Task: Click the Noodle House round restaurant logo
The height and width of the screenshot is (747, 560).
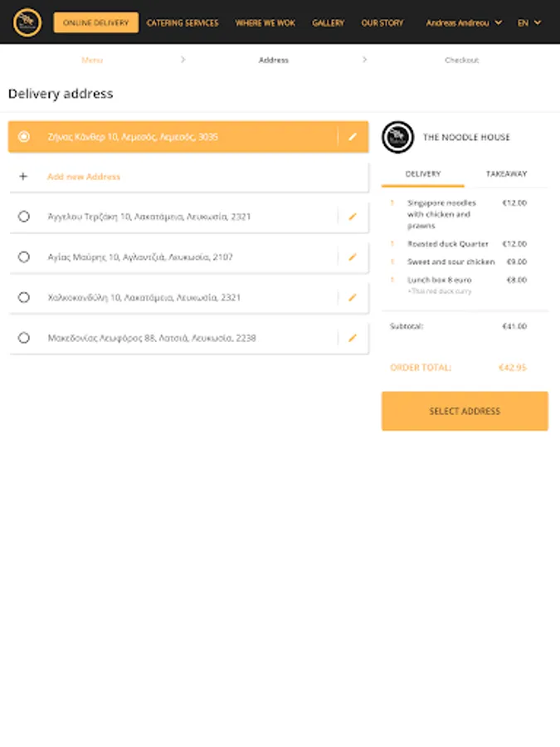Action: click(397, 137)
